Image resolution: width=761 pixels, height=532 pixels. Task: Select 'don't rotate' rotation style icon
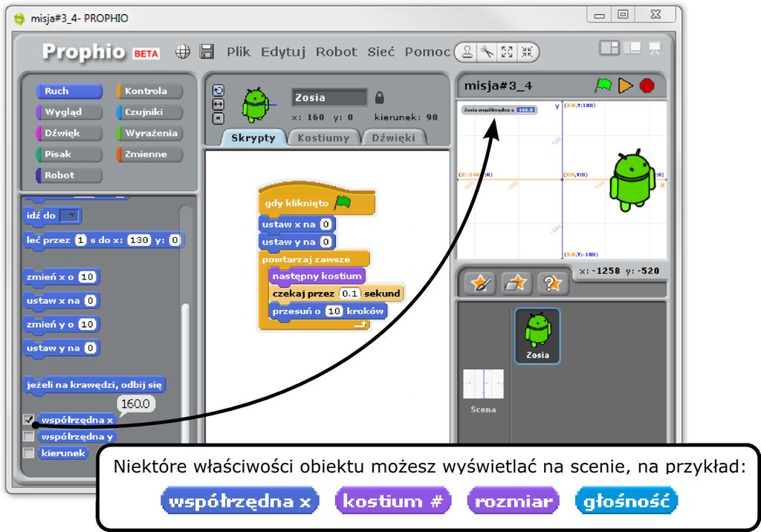click(x=218, y=118)
